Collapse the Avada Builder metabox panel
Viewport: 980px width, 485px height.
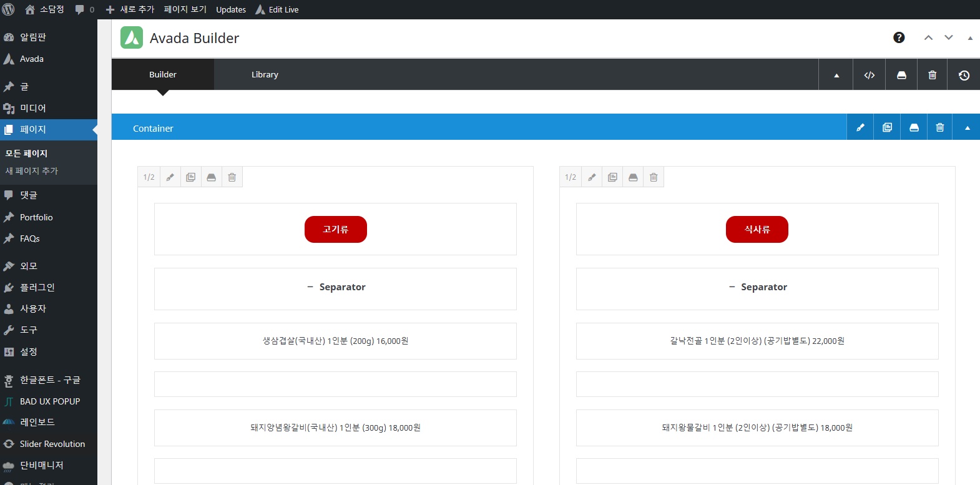(x=970, y=38)
